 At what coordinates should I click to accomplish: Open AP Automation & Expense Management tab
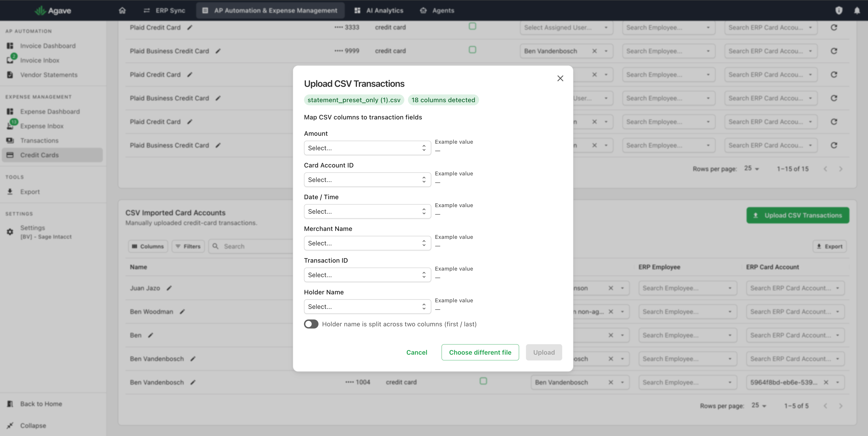(270, 10)
